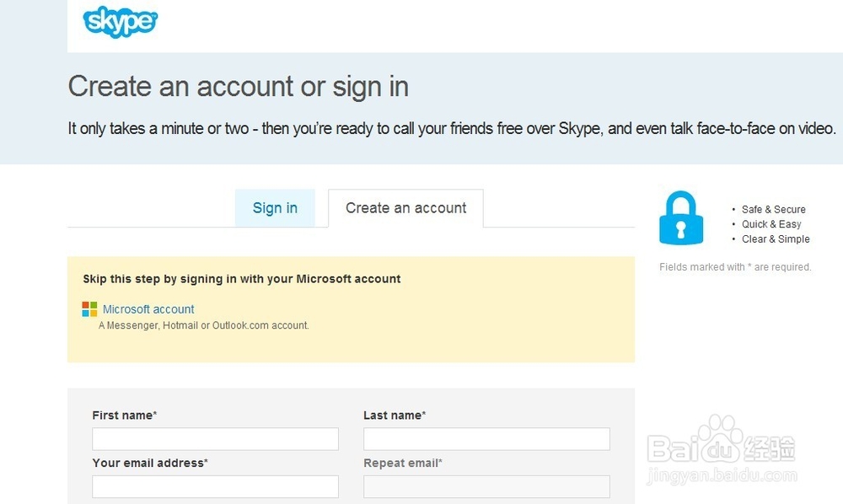Click the Skype logo
Screen dimensions: 843x504
[x=120, y=21]
